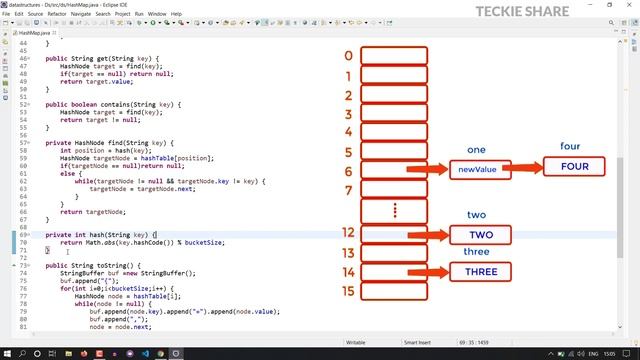Open the File menu
This screenshot has height=360, width=640.
(6, 14)
